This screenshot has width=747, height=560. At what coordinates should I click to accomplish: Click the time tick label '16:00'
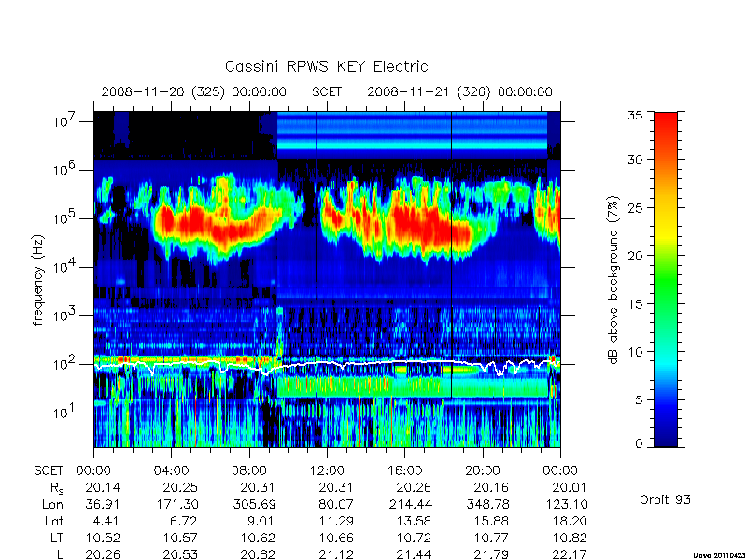pos(404,470)
